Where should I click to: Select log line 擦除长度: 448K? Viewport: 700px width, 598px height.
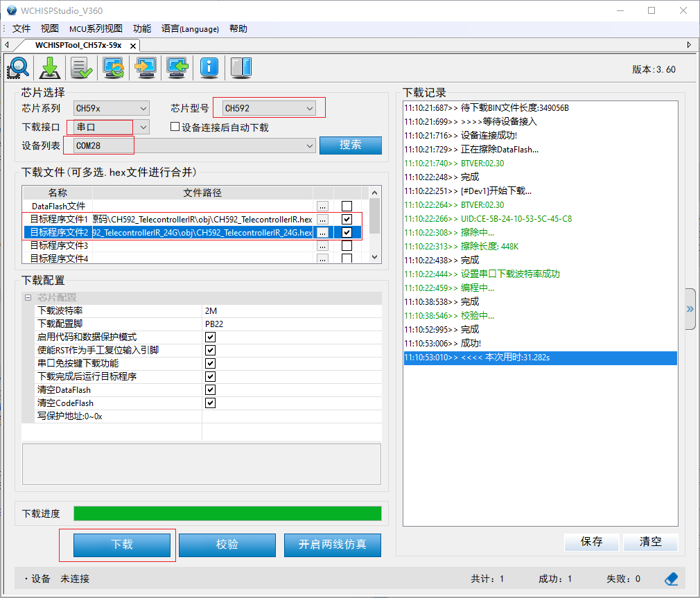(x=540, y=247)
